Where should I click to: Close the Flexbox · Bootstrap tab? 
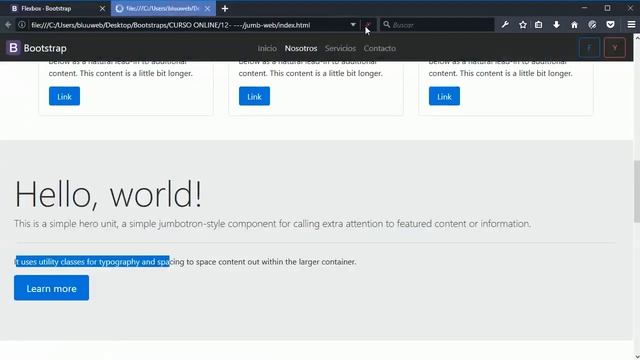tap(102, 9)
